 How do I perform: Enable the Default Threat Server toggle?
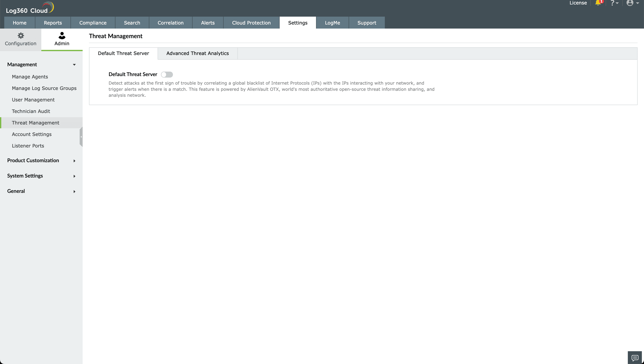click(x=167, y=75)
